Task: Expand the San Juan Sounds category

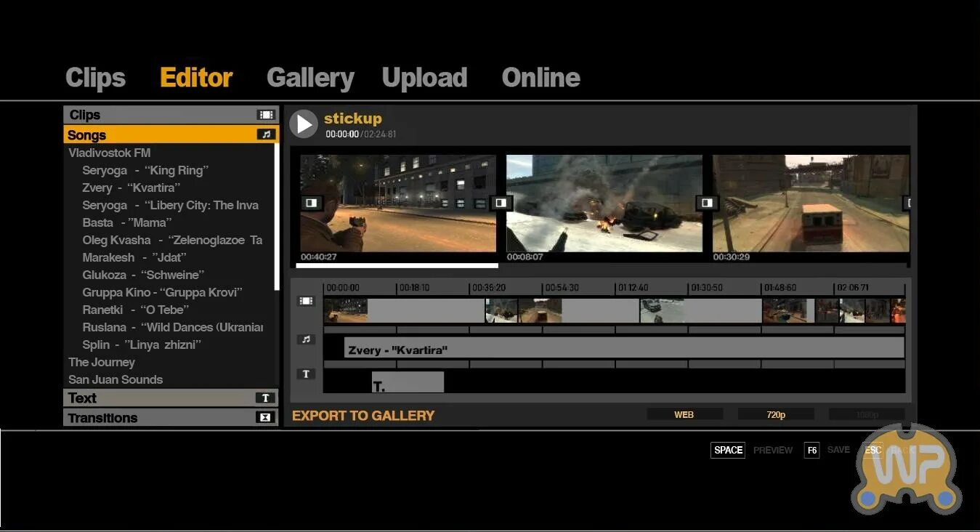Action: tap(115, 379)
